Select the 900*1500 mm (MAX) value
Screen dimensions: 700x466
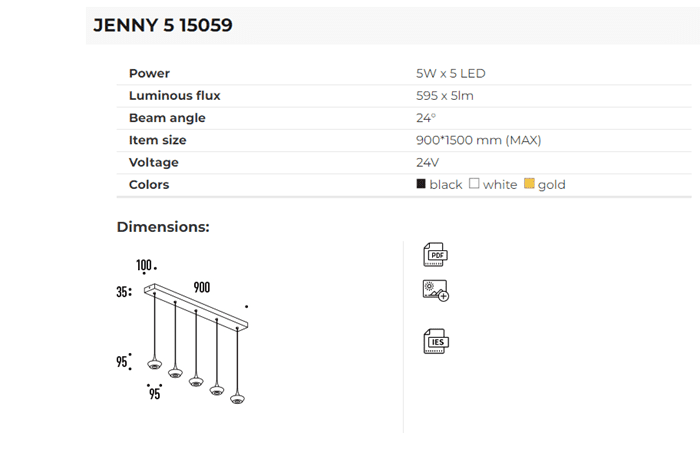[478, 140]
